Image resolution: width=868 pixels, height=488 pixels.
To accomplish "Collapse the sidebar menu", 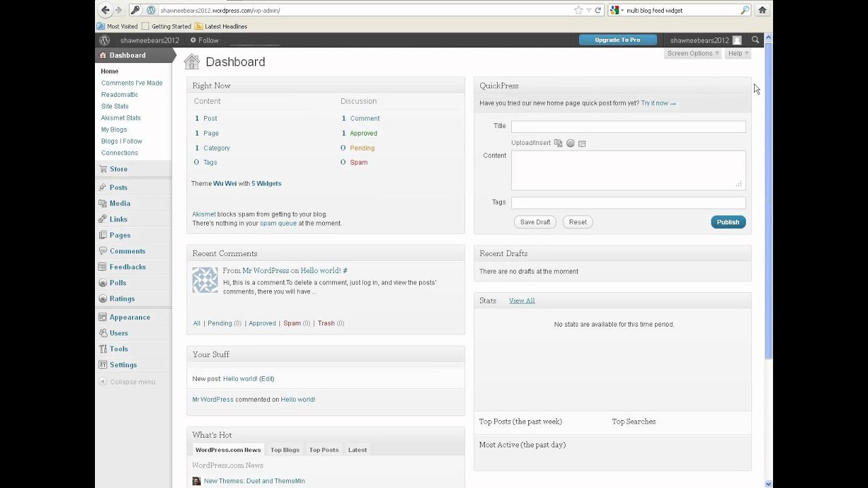I will point(127,382).
